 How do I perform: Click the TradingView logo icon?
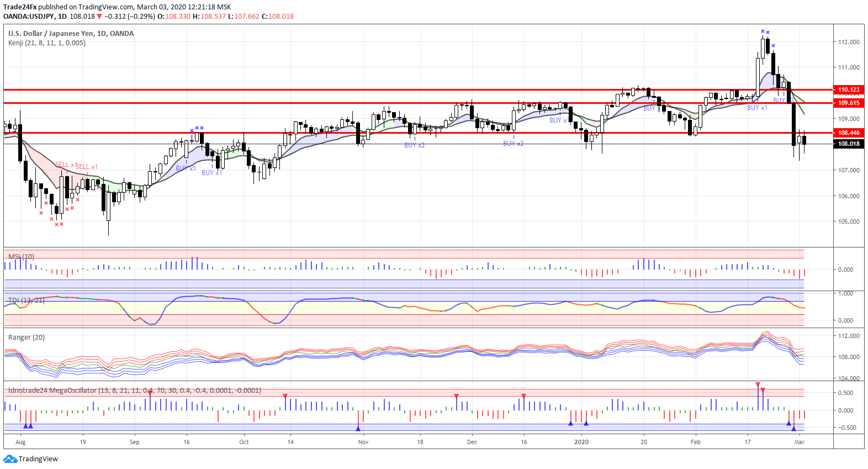[x=10, y=459]
